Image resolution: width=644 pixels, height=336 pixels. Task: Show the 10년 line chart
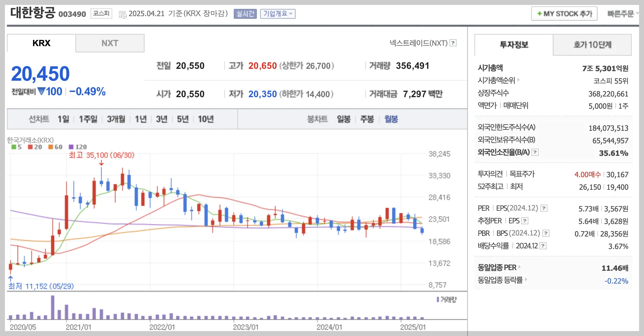(206, 119)
